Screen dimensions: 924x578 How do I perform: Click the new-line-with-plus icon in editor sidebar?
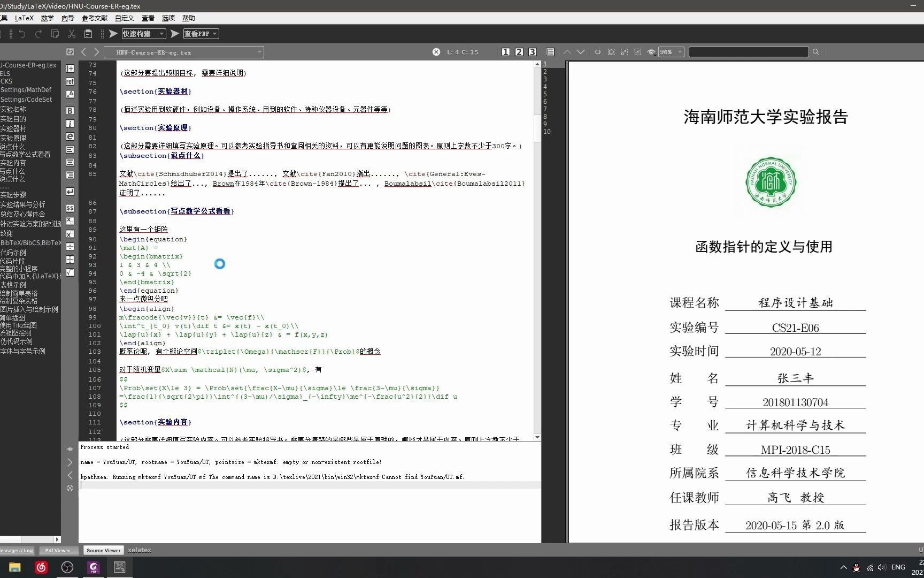click(x=70, y=69)
